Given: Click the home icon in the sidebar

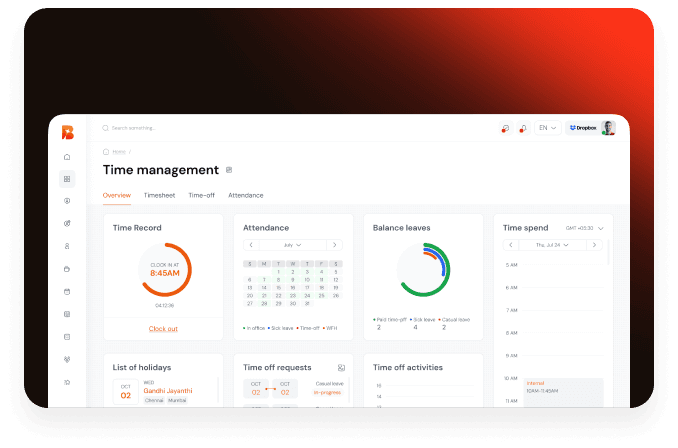Looking at the screenshot, I should [x=67, y=157].
